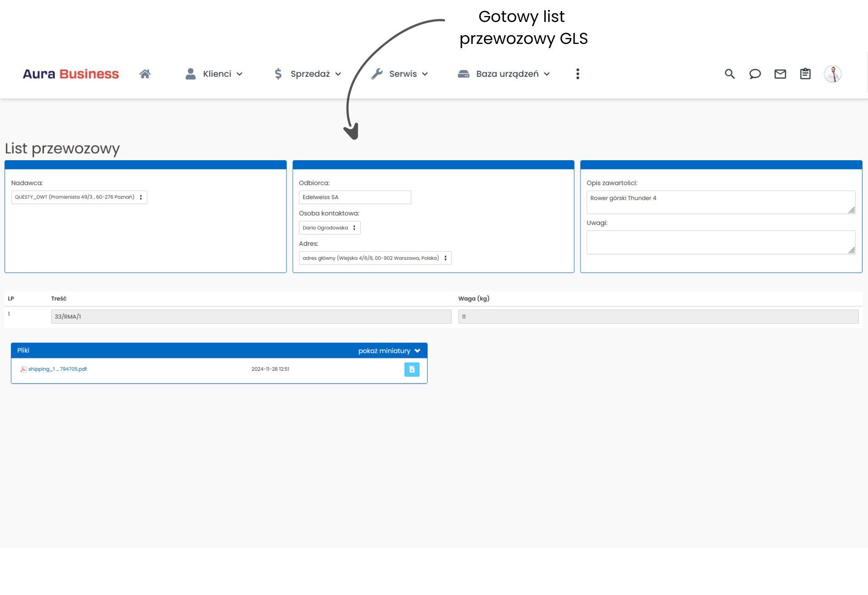Click the home icon in navigation
Viewport: 868px width, 595px height.
click(146, 73)
